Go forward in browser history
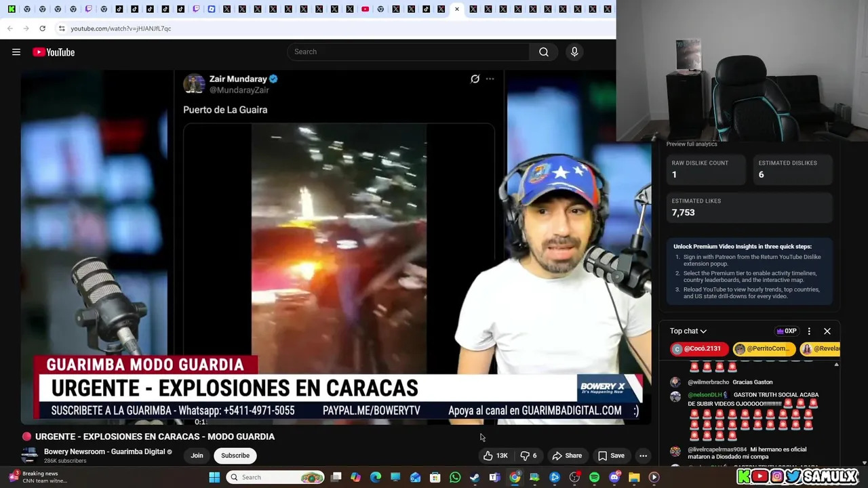This screenshot has height=488, width=868. [x=26, y=28]
